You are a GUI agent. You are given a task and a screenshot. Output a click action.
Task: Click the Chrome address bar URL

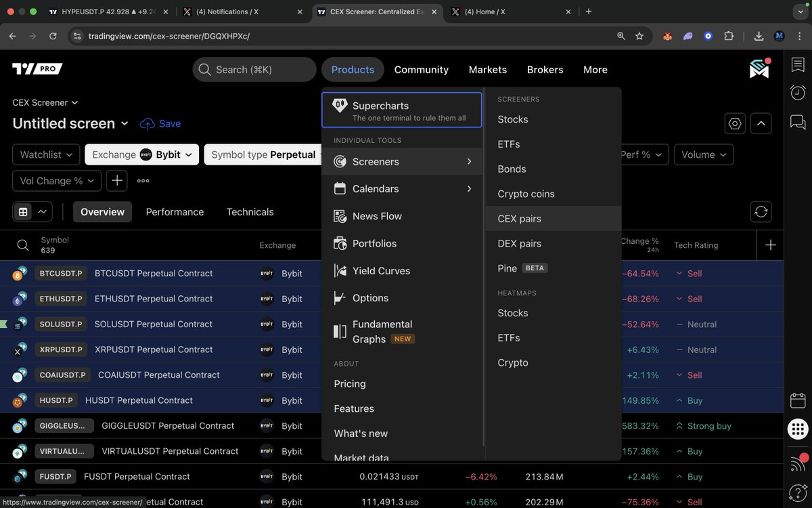point(169,36)
